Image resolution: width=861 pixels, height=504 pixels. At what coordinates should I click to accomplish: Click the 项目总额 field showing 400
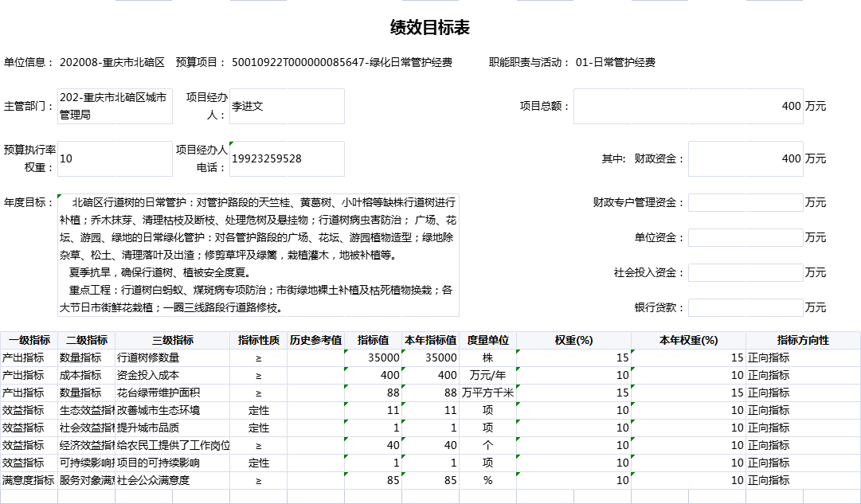688,106
